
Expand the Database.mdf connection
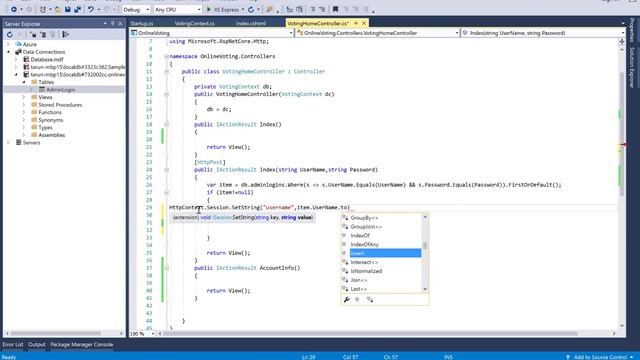[16, 60]
